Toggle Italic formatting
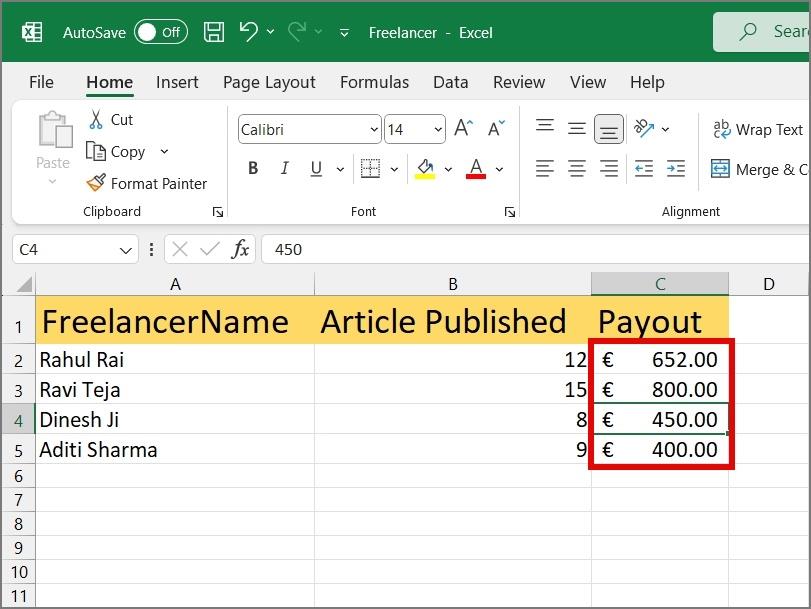 (x=284, y=168)
